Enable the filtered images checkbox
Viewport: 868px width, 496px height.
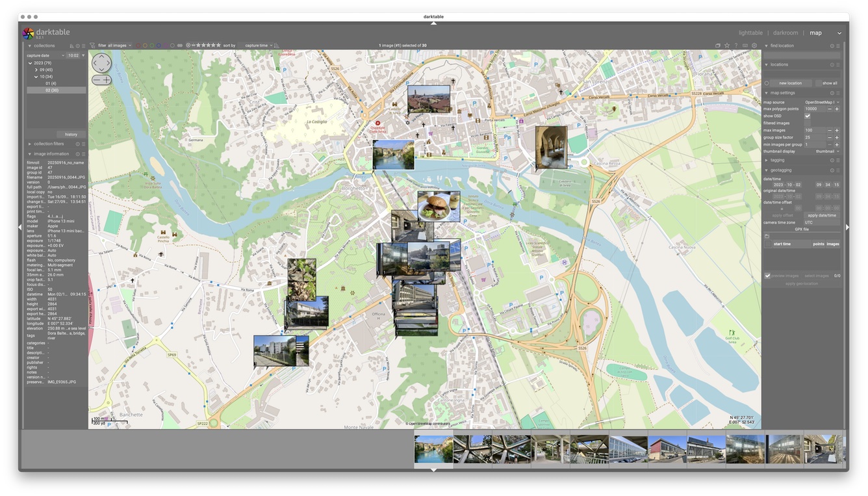click(808, 123)
